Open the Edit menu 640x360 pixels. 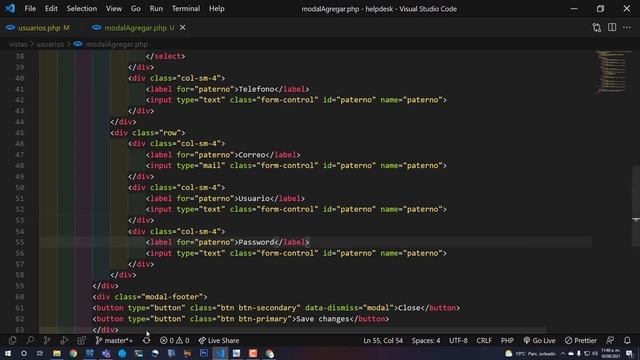[51, 9]
